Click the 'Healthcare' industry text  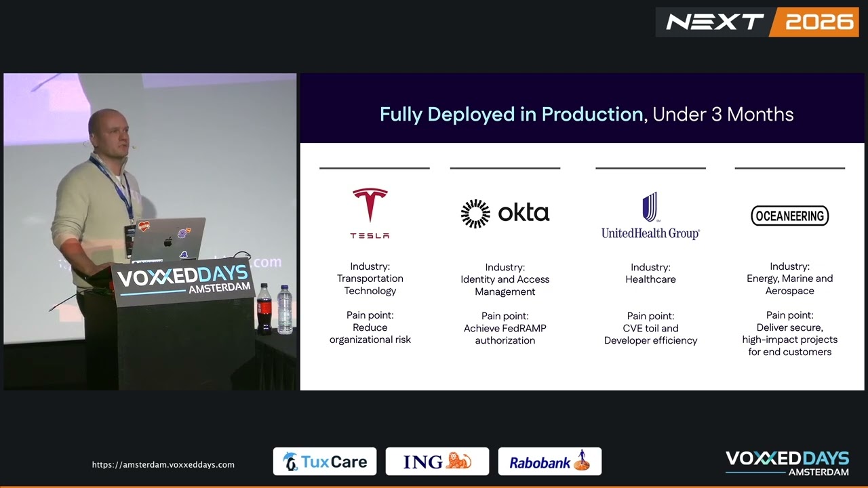(x=650, y=279)
